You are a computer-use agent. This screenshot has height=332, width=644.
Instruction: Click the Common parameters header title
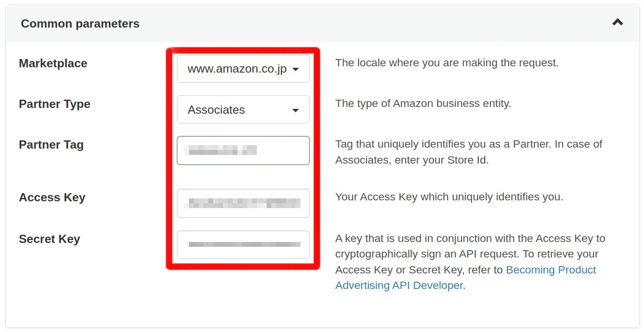coord(80,24)
